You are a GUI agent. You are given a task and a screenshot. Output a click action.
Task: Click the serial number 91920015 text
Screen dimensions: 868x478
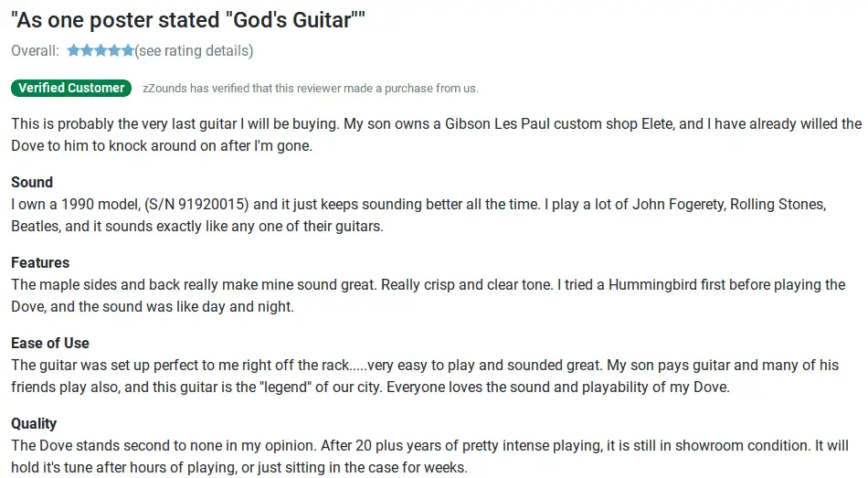click(x=212, y=205)
